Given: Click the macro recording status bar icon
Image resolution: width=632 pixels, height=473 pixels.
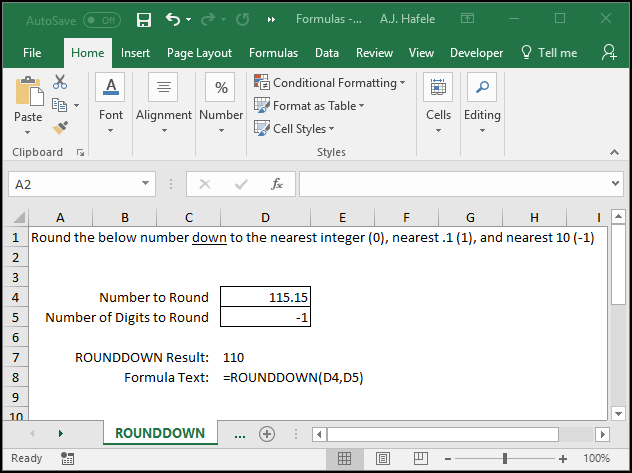Looking at the screenshot, I should (x=67, y=458).
